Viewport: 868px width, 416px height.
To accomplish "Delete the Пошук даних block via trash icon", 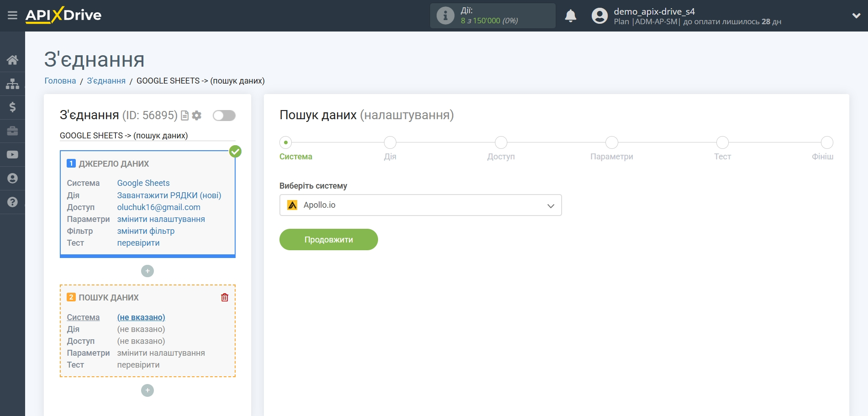I will point(224,297).
